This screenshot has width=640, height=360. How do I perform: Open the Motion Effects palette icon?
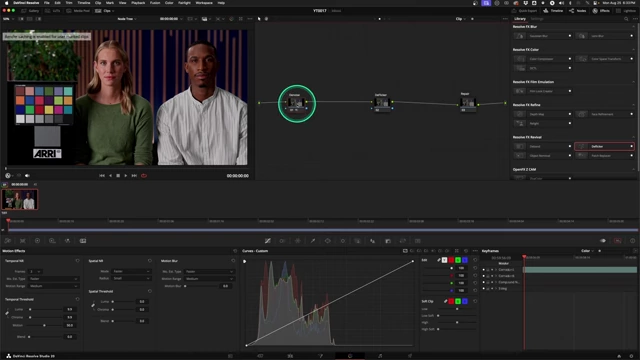click(83, 241)
